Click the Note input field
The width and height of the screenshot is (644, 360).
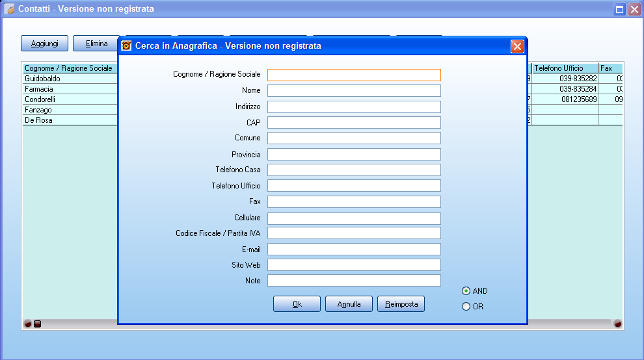pyautogui.click(x=354, y=280)
